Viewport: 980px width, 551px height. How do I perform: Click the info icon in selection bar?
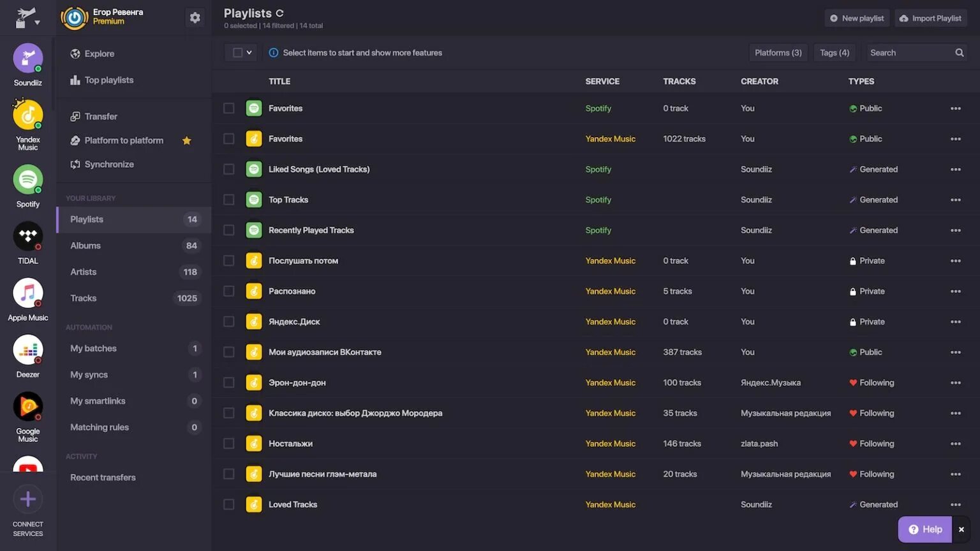(274, 53)
